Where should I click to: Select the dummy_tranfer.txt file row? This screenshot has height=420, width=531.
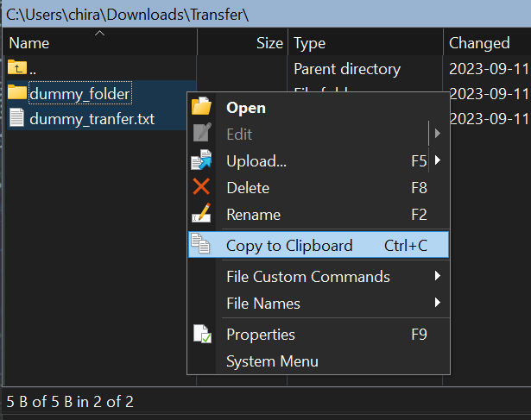click(x=92, y=119)
